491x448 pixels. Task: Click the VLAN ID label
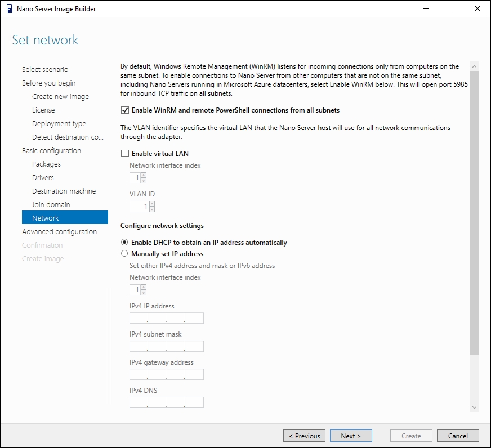click(142, 194)
